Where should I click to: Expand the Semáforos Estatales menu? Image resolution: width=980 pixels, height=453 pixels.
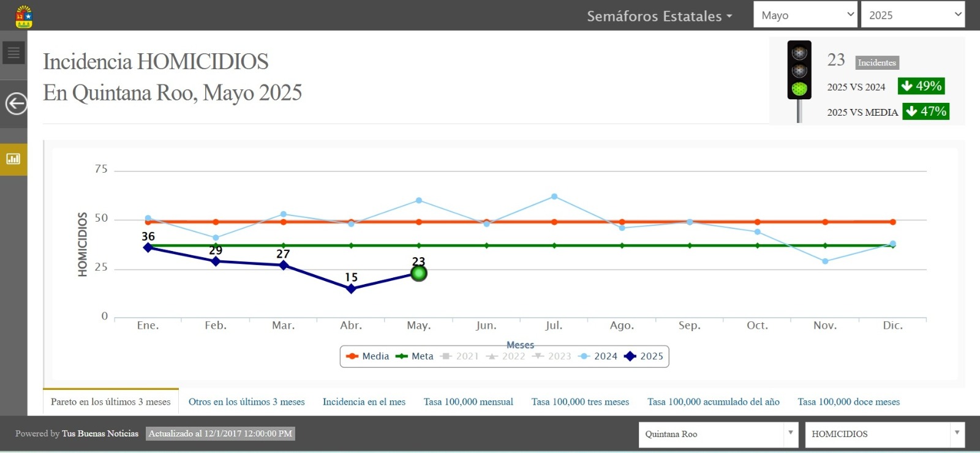659,17
